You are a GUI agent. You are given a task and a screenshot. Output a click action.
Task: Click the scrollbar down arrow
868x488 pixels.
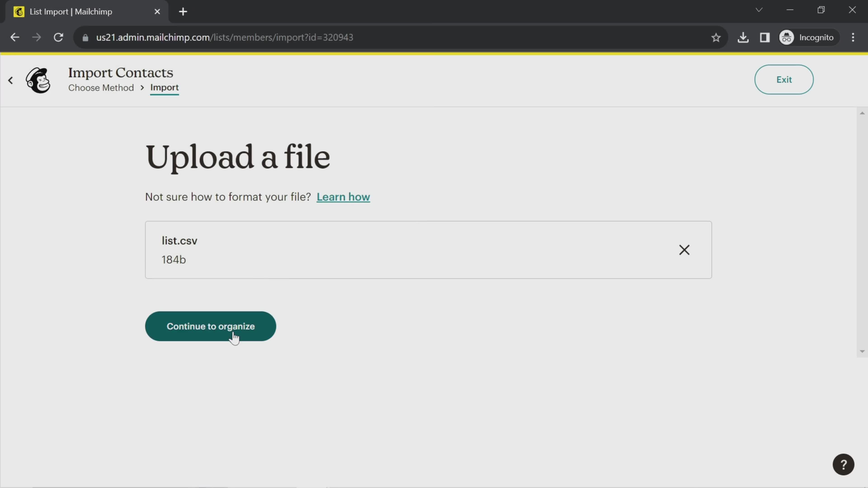coord(862,351)
